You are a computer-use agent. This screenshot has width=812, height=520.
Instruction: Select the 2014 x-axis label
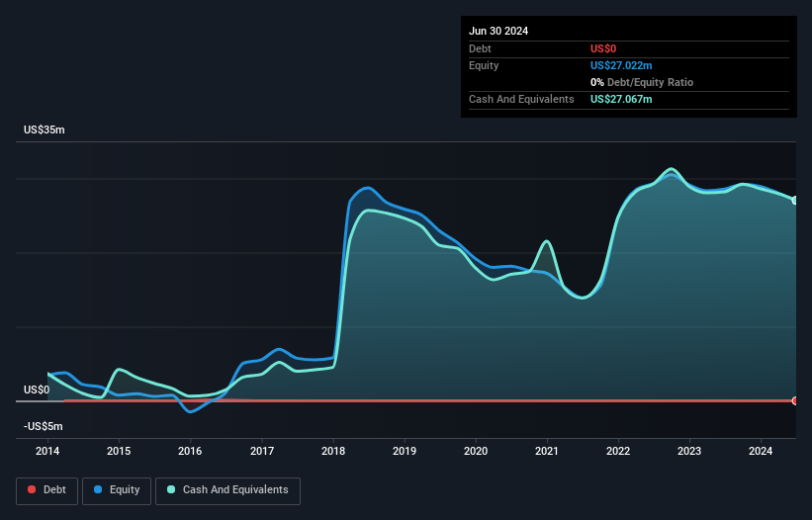[47, 451]
